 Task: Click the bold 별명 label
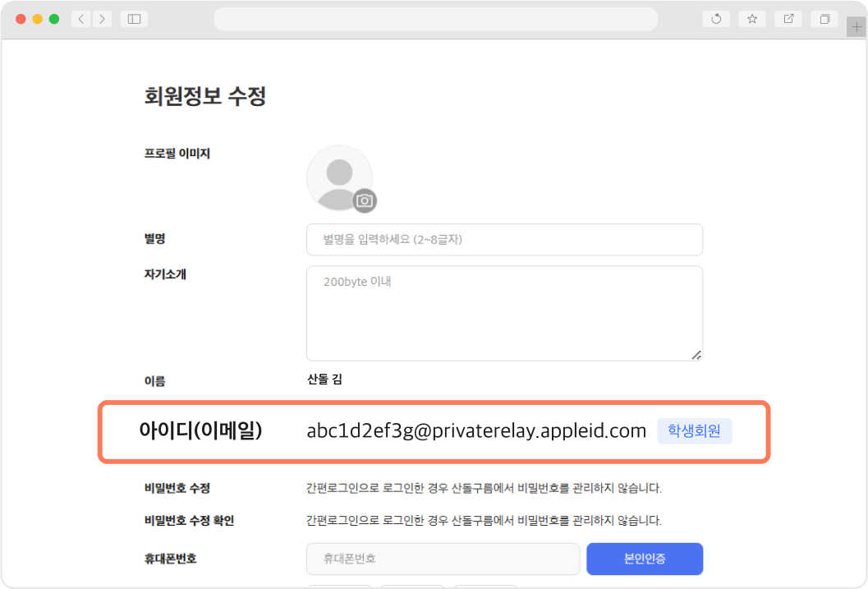(155, 238)
